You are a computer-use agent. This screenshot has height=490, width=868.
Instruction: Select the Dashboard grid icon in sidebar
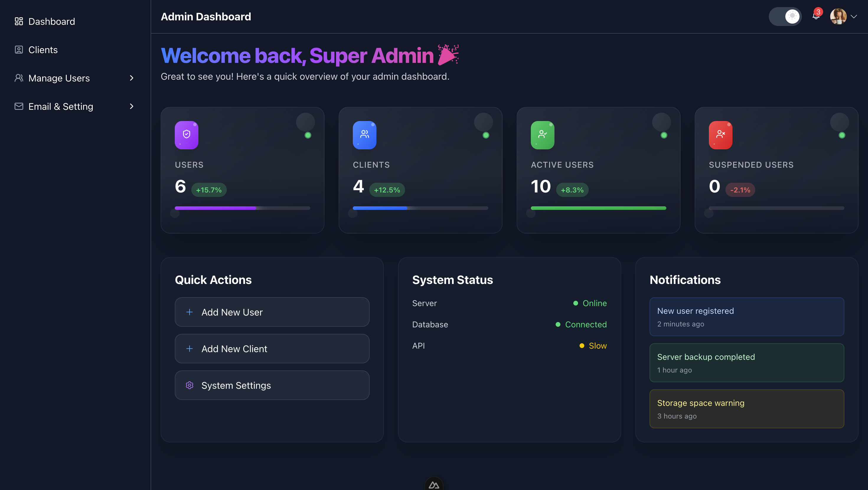[19, 21]
